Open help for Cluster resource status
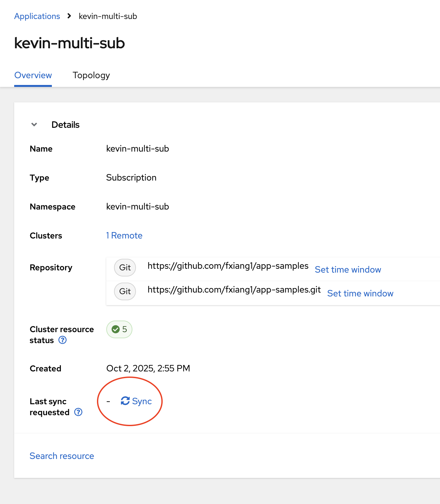 point(62,340)
